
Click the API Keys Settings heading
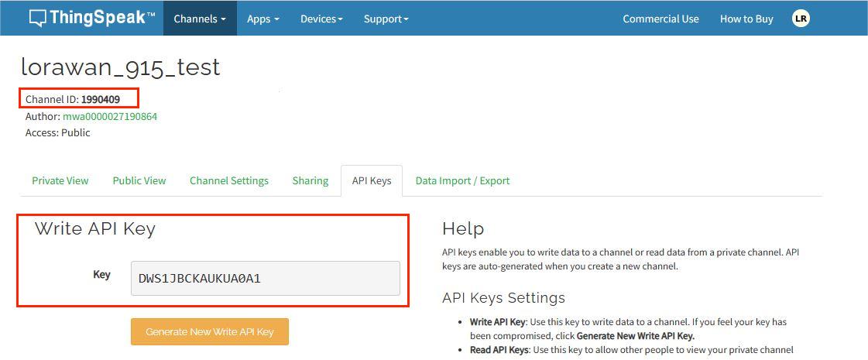pyautogui.click(x=504, y=298)
